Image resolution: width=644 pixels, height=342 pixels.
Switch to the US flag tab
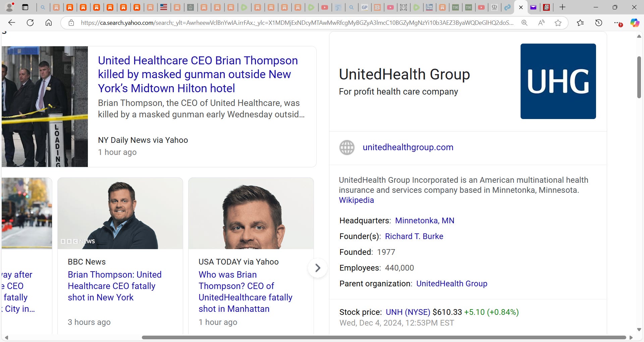[164, 7]
